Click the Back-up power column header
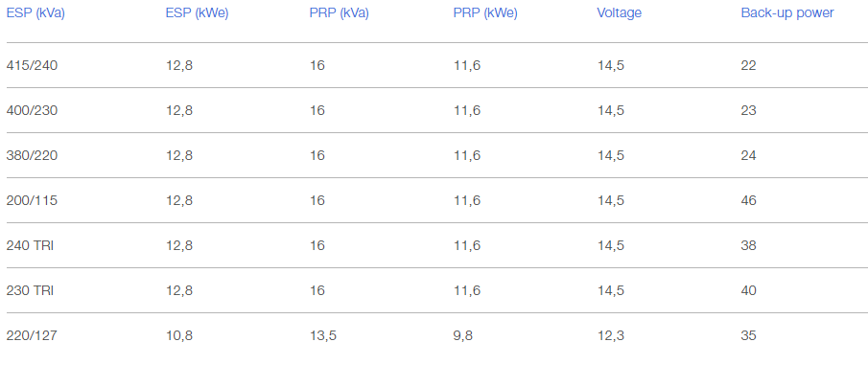 (787, 13)
